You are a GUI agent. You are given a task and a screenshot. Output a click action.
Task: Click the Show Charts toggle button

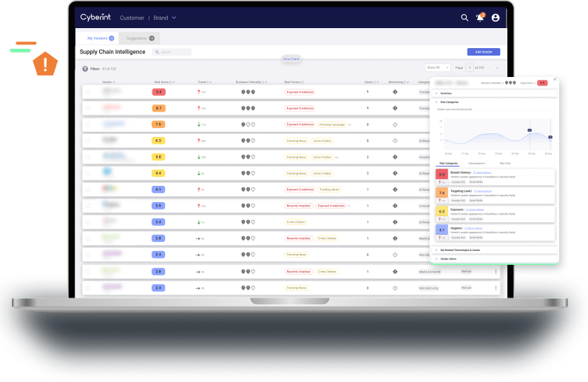tap(291, 59)
